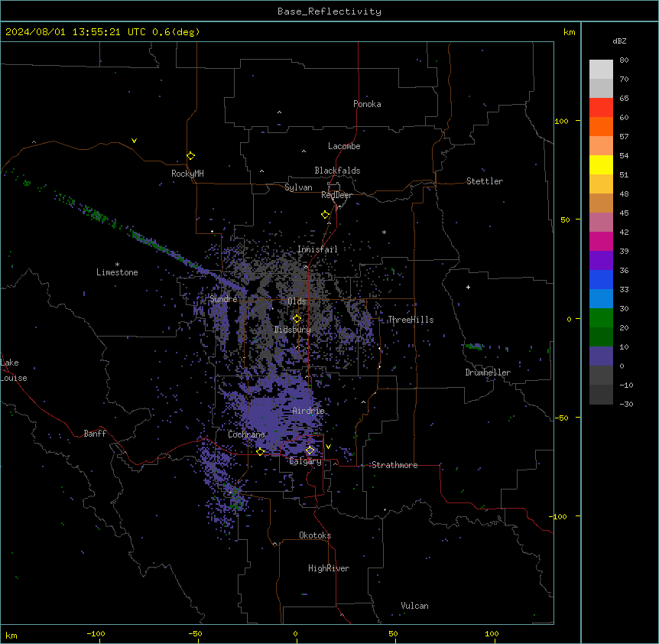
Task: Pick the red 60–65 dBZ legend swatch
Action: 601,107
